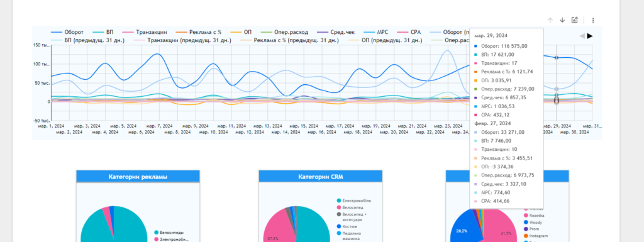Viewport: 644px width, 242px height.
Task: Click the Оборот data point marker on мар. 29
Action: point(557,58)
